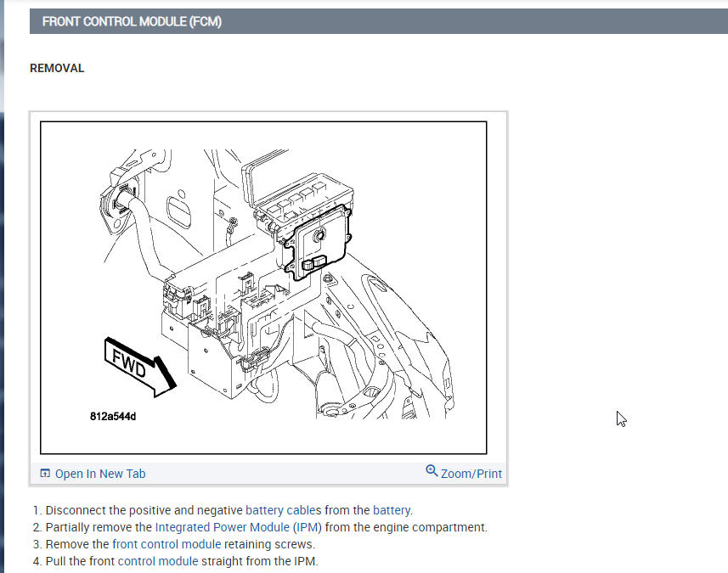Click the 'FRONT CONTROL MODULE (FCM)' header bar
This screenshot has height=573, width=728.
point(379,21)
